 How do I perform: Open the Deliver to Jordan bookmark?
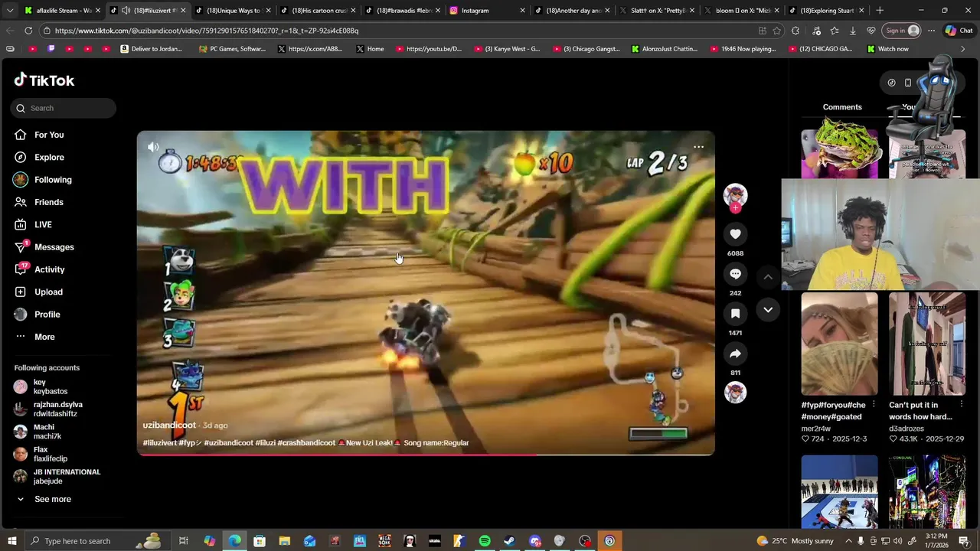click(x=152, y=49)
